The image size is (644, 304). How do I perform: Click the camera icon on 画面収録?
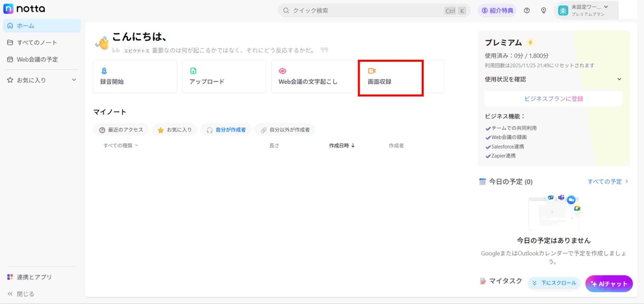pyautogui.click(x=372, y=71)
